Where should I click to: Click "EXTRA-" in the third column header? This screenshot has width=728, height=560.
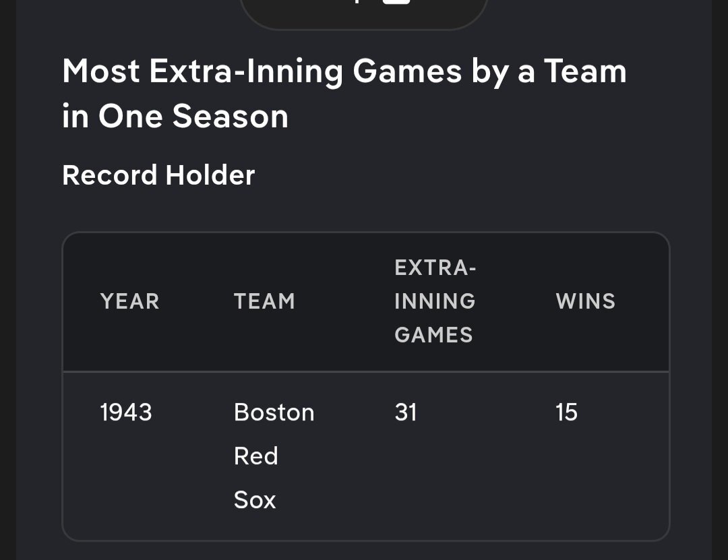point(435,268)
